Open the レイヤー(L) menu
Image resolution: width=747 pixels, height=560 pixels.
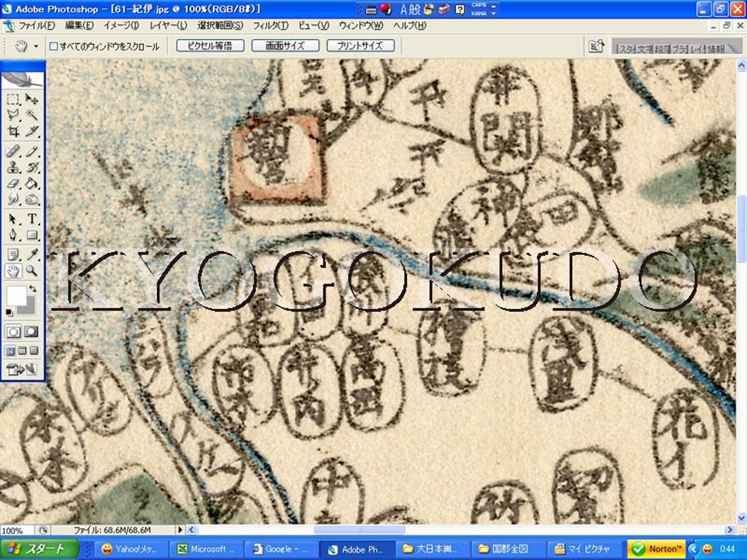[169, 26]
